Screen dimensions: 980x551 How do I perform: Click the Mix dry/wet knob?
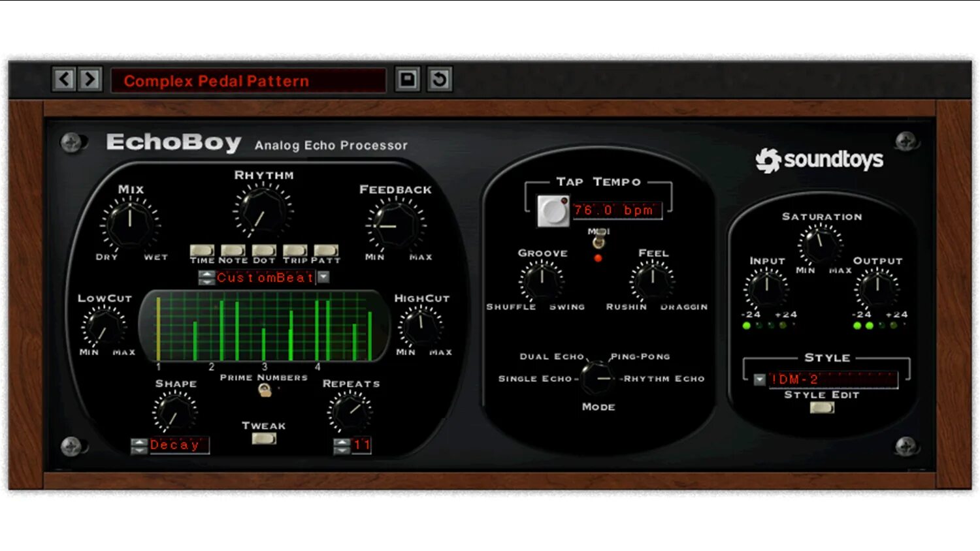click(130, 223)
